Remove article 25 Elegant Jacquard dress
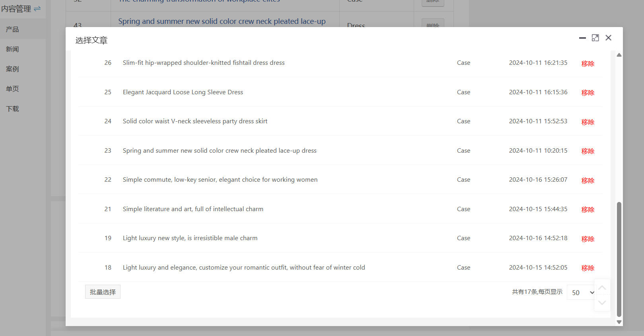The image size is (644, 336). (588, 93)
